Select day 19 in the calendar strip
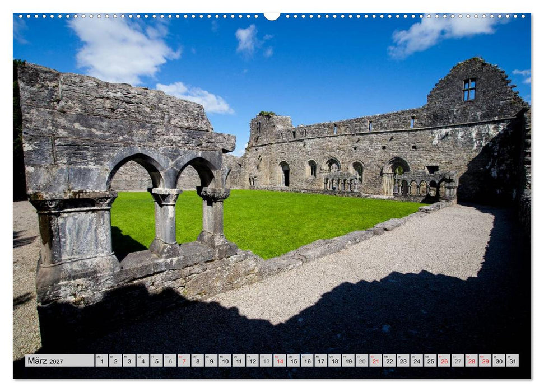 coord(348,361)
